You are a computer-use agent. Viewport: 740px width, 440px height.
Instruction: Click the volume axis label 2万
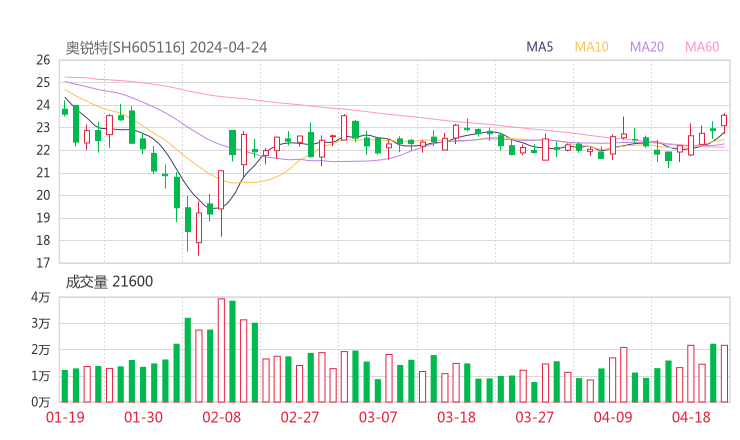pyautogui.click(x=41, y=350)
